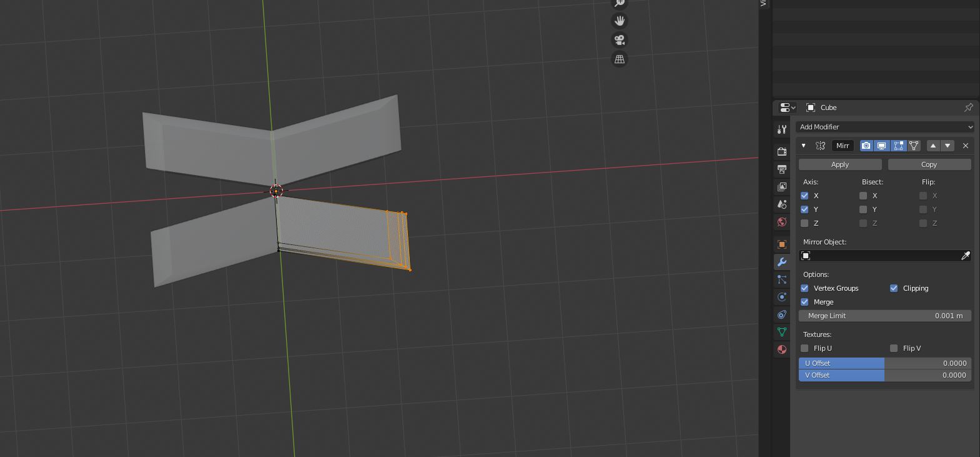Enable the Bisect Y checkbox
980x457 pixels.
[x=863, y=209]
